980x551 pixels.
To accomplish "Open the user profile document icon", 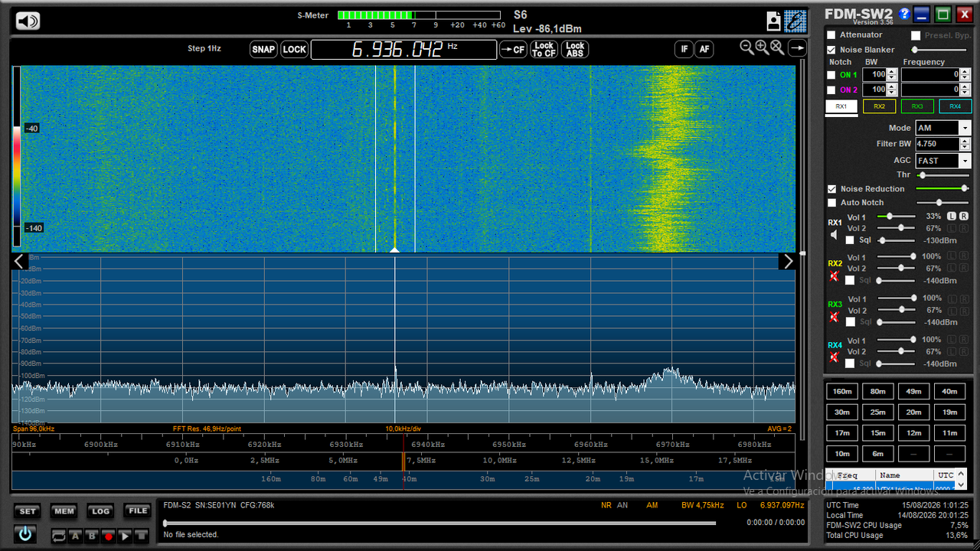I will point(774,21).
